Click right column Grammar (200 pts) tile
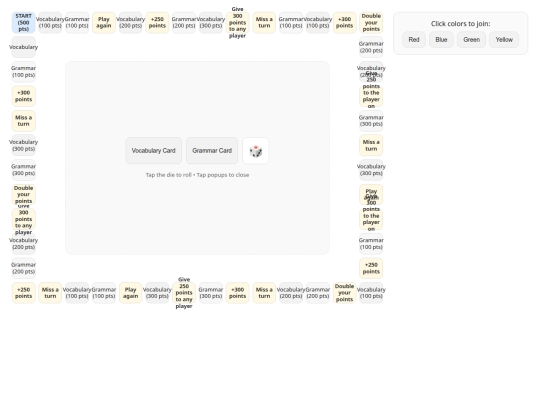The width and height of the screenshot is (540, 405). 371,47
